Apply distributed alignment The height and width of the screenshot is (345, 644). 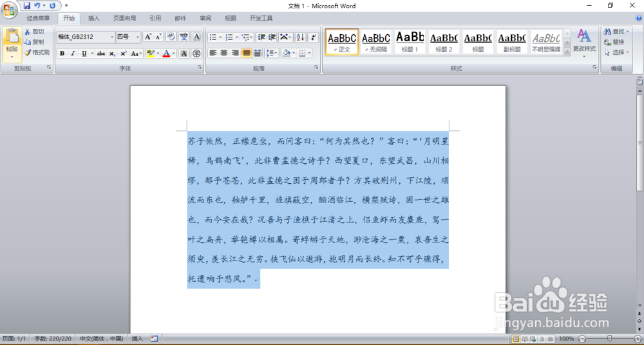(257, 53)
